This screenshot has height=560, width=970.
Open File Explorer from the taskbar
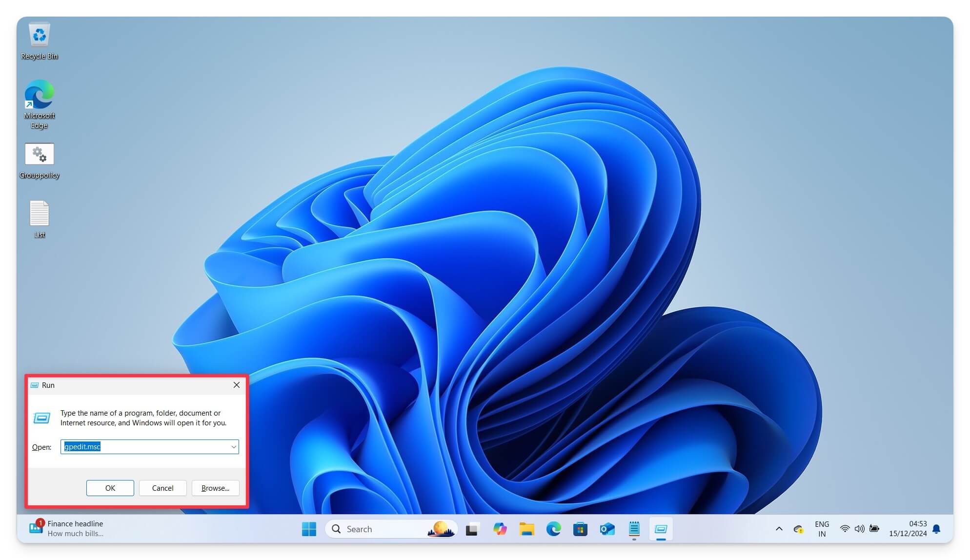coord(526,529)
